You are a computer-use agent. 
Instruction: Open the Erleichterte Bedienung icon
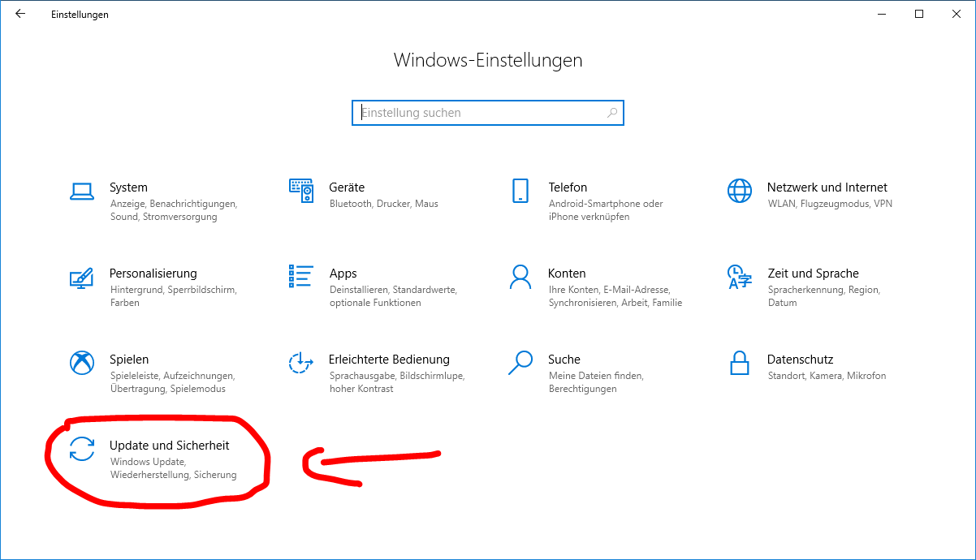[301, 363]
